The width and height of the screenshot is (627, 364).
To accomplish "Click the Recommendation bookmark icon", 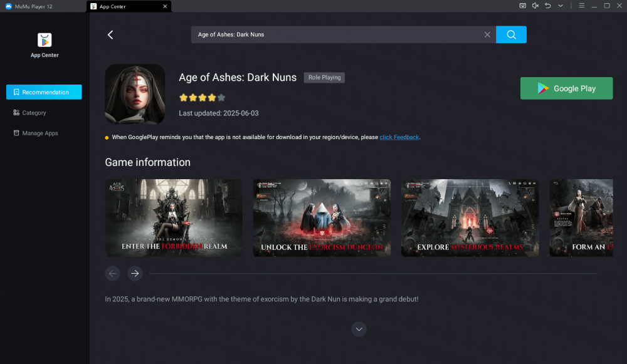I will (16, 92).
